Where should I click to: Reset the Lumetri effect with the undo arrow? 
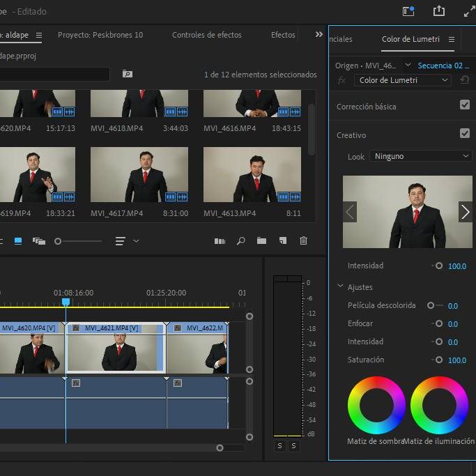click(x=465, y=80)
